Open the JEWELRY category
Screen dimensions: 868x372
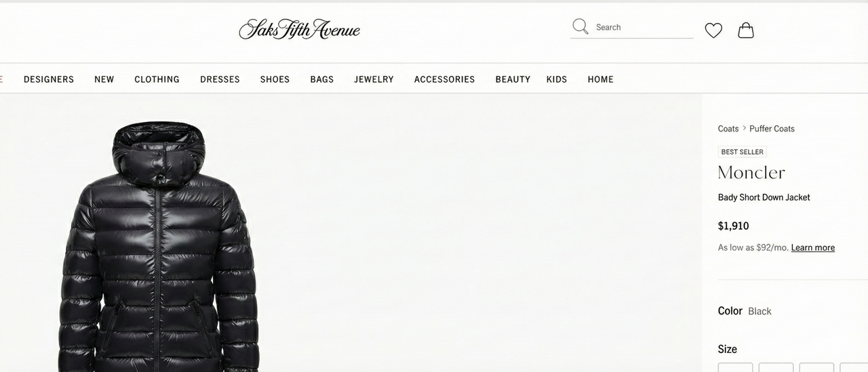(374, 79)
